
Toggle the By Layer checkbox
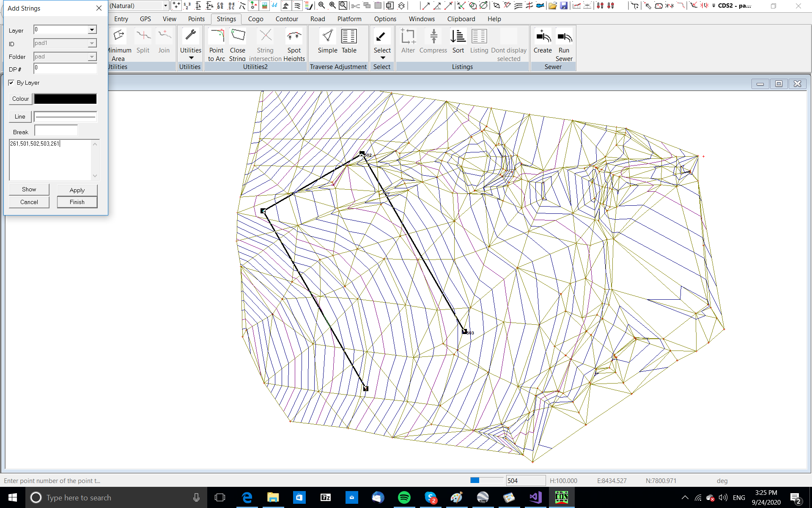(x=11, y=83)
